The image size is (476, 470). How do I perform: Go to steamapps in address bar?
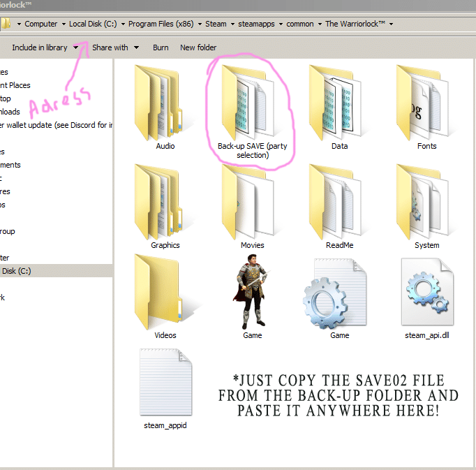click(256, 24)
